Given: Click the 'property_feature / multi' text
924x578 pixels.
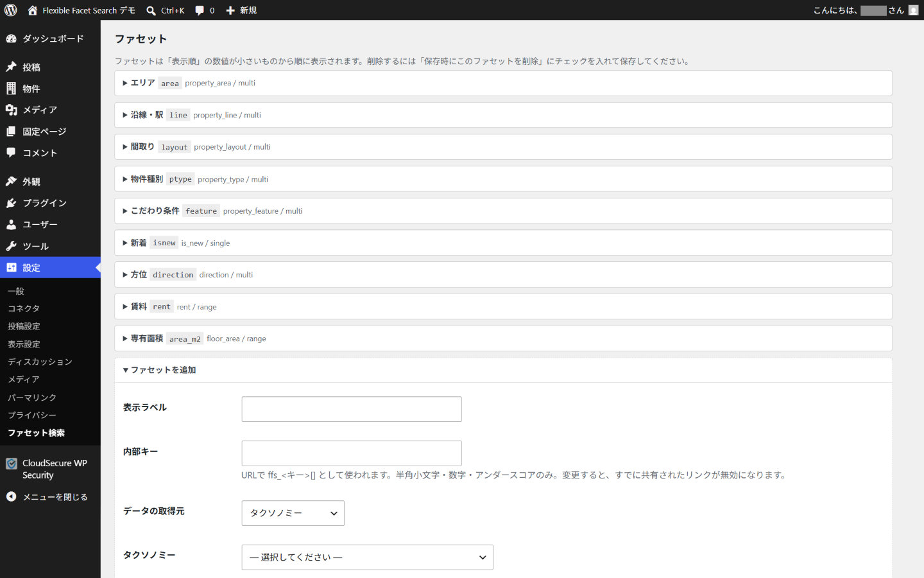Looking at the screenshot, I should click(262, 211).
